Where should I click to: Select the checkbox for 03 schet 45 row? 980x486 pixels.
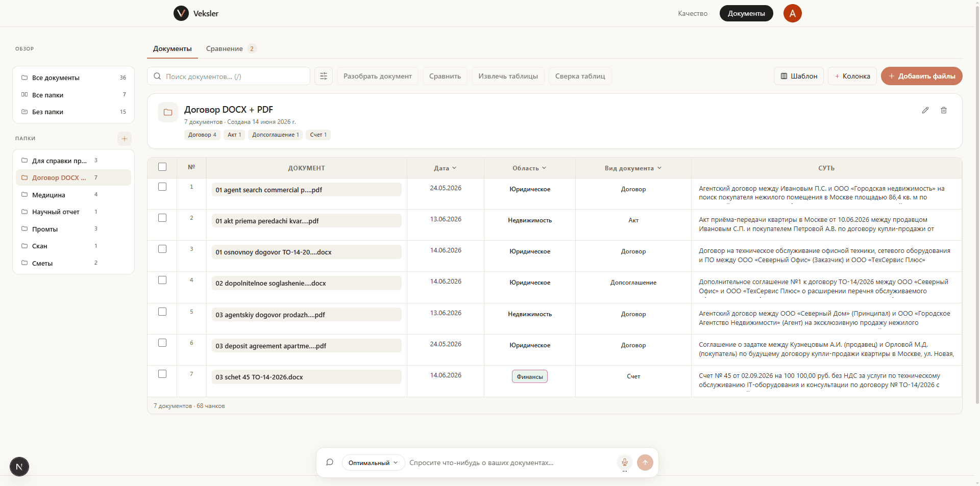(162, 374)
